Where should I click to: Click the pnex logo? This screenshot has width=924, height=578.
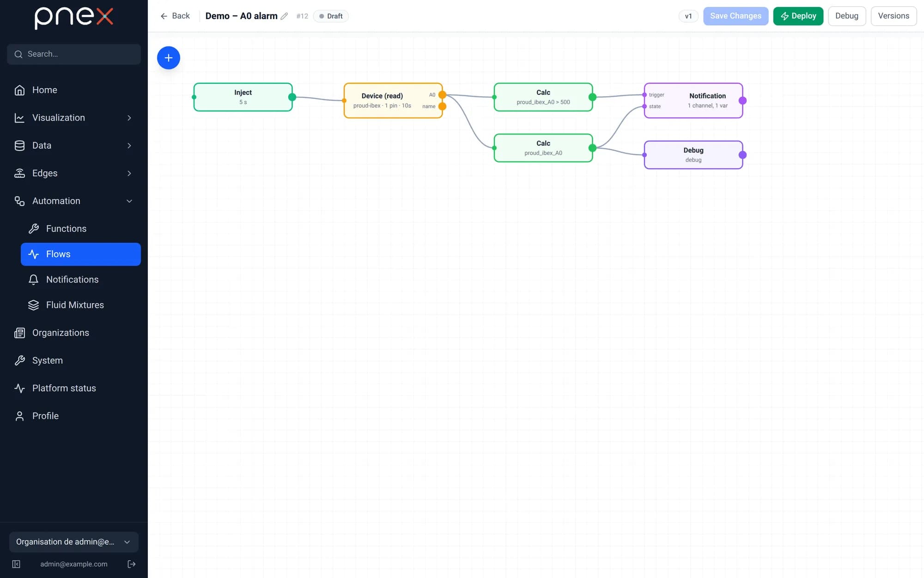(74, 18)
